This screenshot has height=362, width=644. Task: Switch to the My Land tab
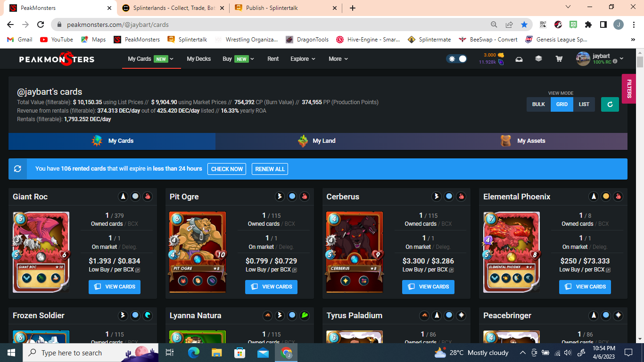(x=318, y=141)
